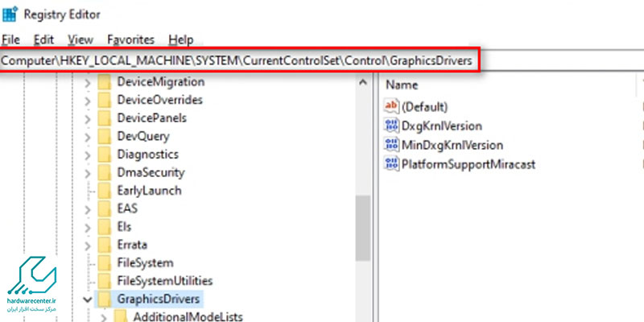Expand the DevicePanels key
The height and width of the screenshot is (322, 644).
point(88,118)
